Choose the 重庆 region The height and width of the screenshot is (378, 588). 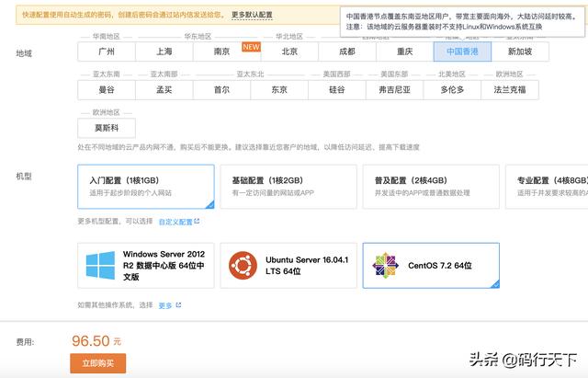(405, 52)
